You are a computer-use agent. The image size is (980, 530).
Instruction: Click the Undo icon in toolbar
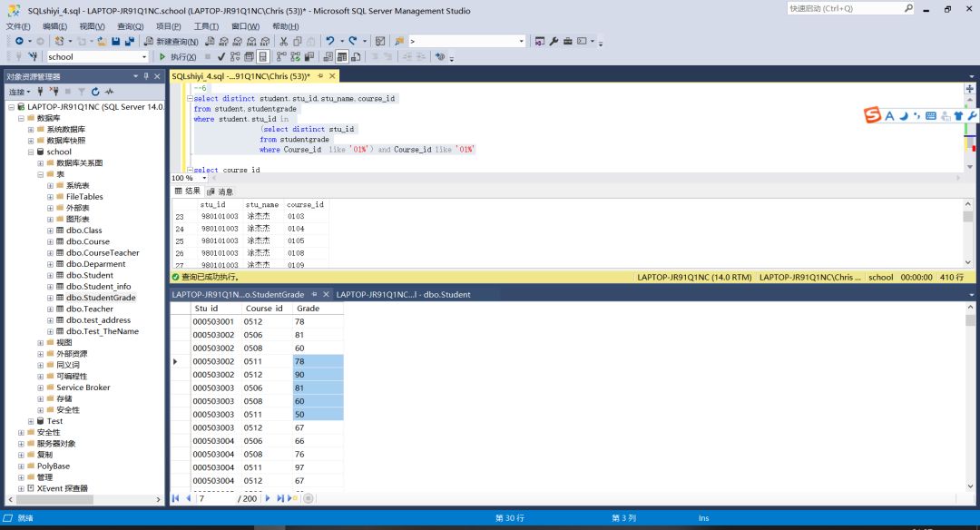click(329, 41)
